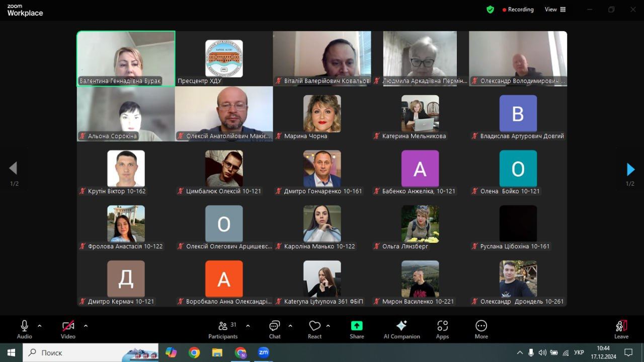Click Крутін Віктор 10-162 photo
The image size is (644, 362).
(126, 169)
